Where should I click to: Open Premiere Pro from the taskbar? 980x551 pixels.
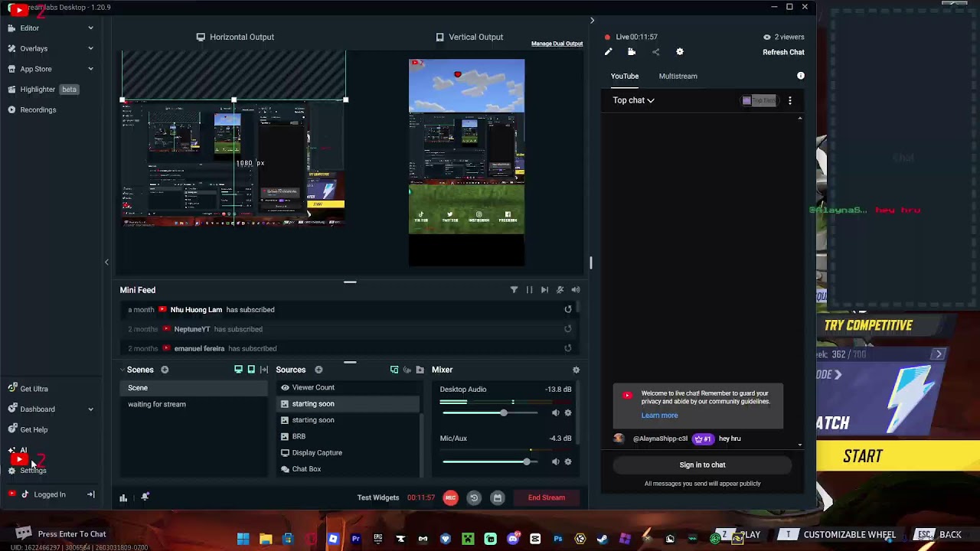pyautogui.click(x=355, y=539)
